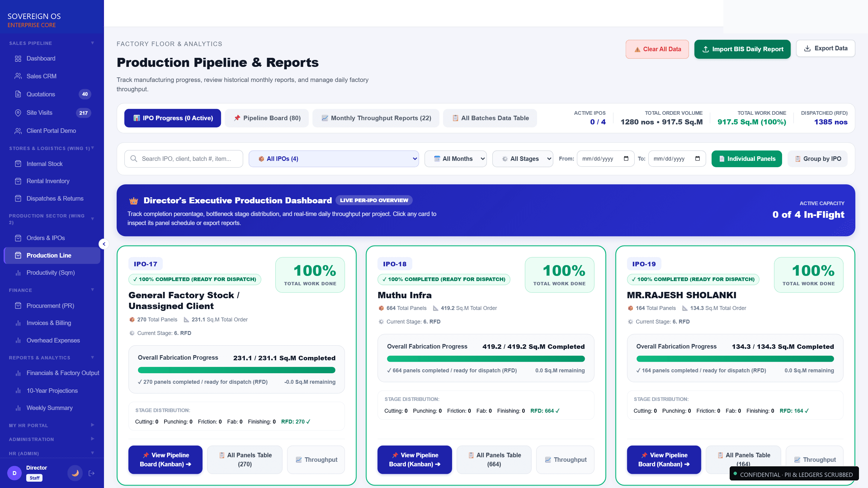Focus the Search IPO, client, batch field

pos(184,159)
